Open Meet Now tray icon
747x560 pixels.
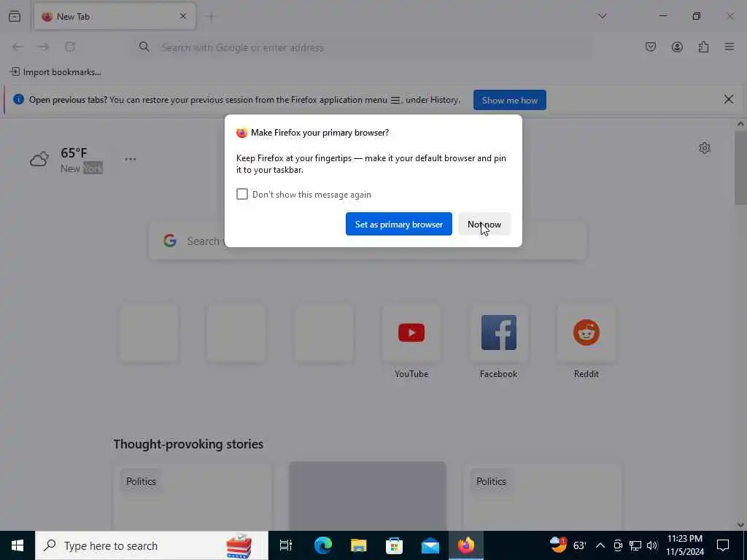[x=618, y=545]
